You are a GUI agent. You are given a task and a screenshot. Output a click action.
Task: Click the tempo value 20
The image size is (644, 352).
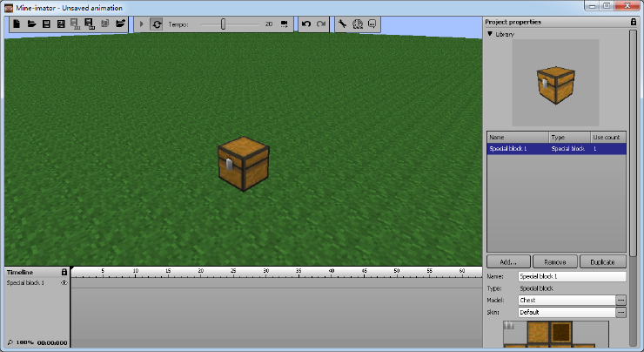269,24
